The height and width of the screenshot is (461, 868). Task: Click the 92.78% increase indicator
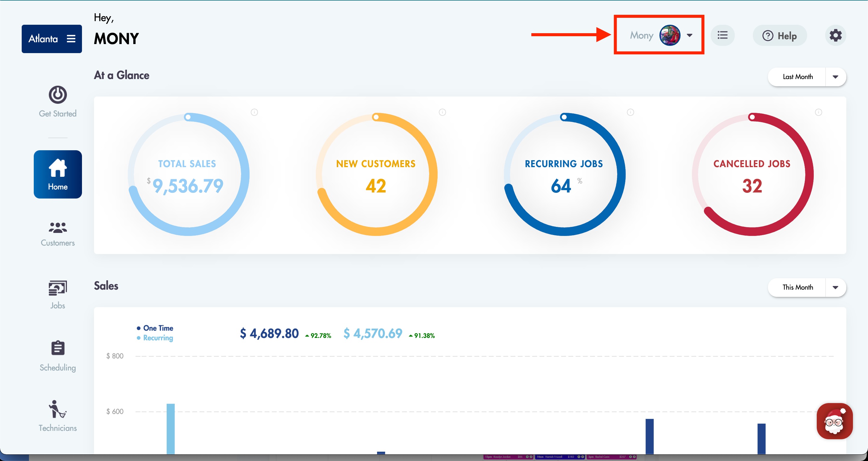[318, 335]
